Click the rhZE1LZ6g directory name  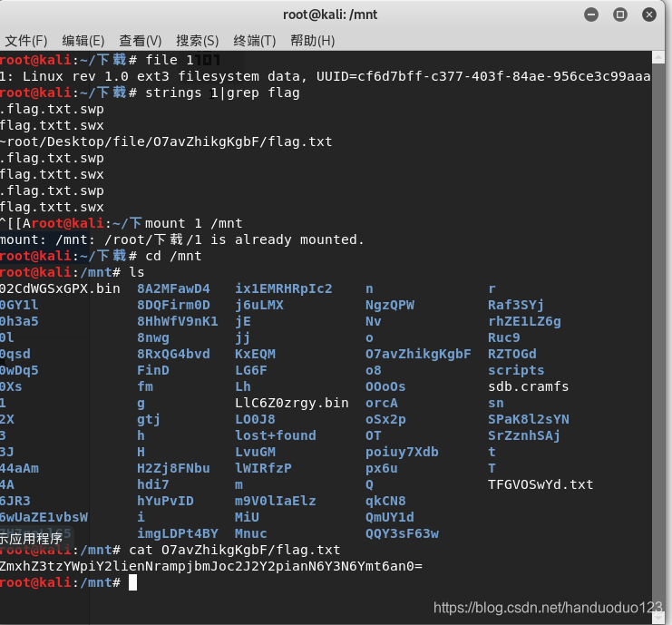[524, 321]
